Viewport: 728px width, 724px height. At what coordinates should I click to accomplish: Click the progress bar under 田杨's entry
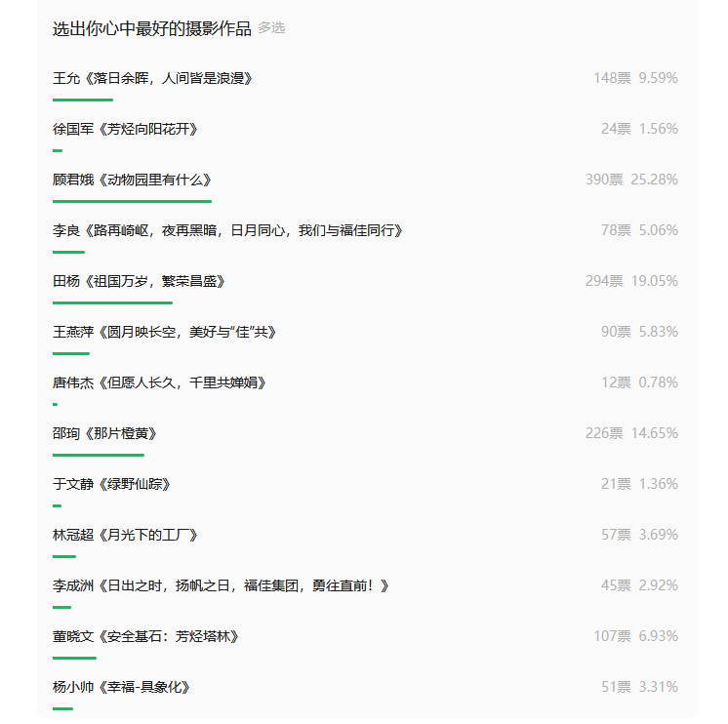[x=112, y=302]
